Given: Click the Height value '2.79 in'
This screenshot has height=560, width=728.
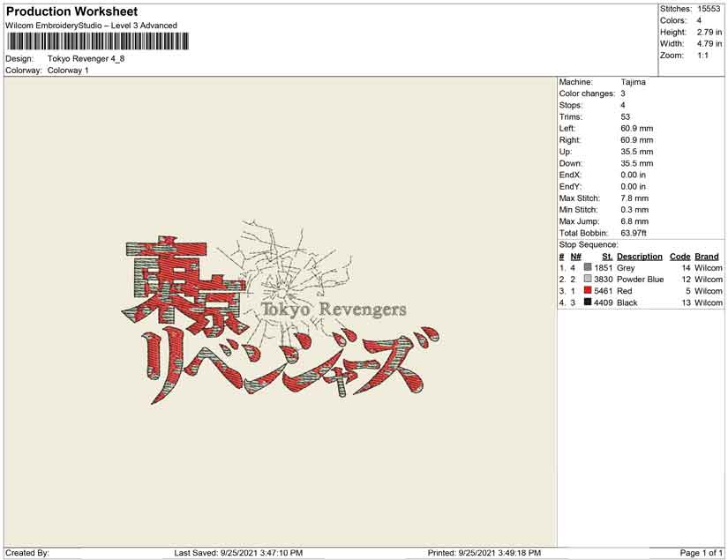Looking at the screenshot, I should (x=709, y=32).
